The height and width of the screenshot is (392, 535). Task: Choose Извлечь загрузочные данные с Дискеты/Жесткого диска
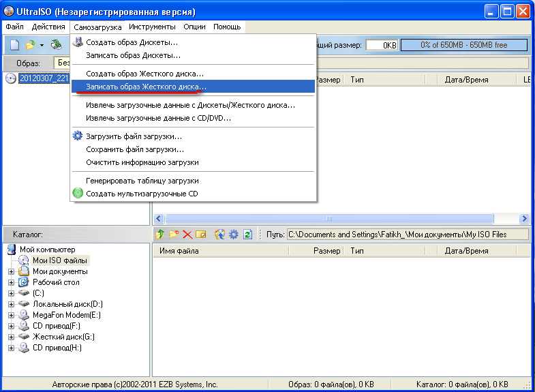click(x=193, y=105)
